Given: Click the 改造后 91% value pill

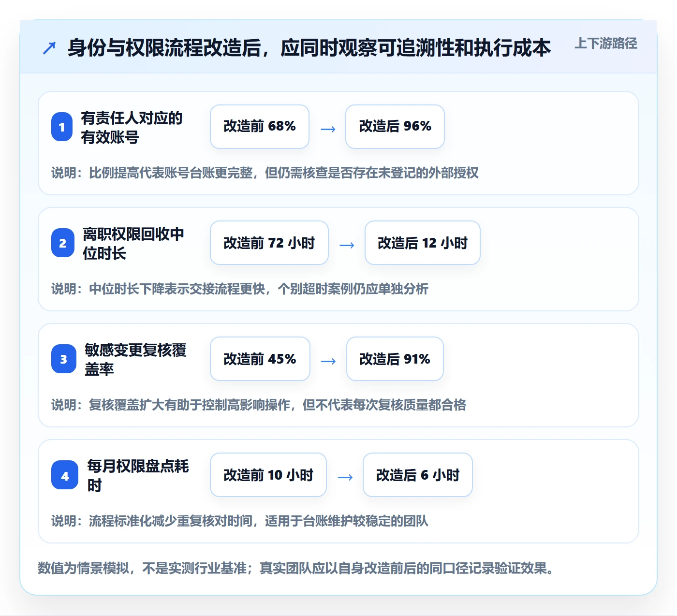Looking at the screenshot, I should 395,359.
